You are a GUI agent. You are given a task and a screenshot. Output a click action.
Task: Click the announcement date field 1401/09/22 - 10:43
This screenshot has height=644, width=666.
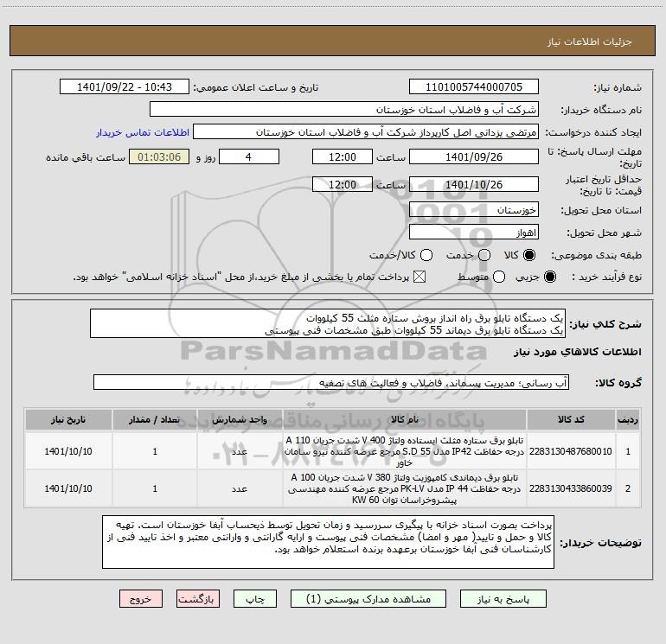coord(125,87)
